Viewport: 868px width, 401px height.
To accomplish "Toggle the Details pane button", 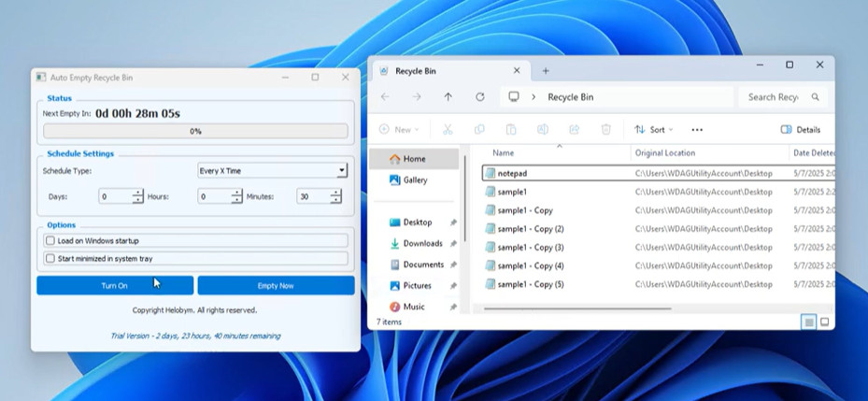I will pos(801,130).
